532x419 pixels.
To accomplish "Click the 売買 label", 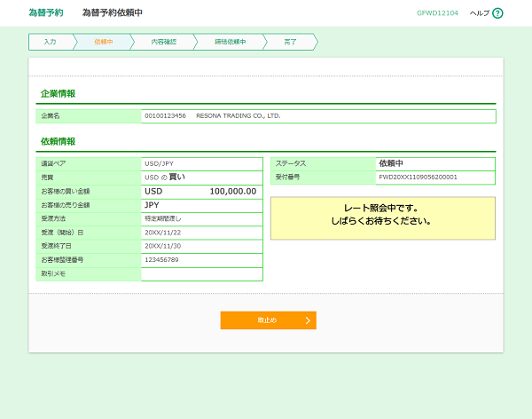I will (47, 178).
